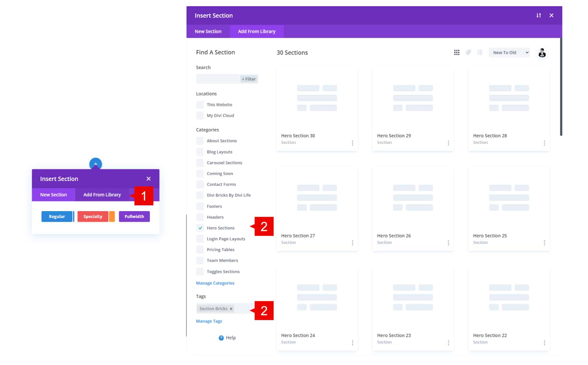
Task: Click the Manage Categories link
Action: coord(215,283)
